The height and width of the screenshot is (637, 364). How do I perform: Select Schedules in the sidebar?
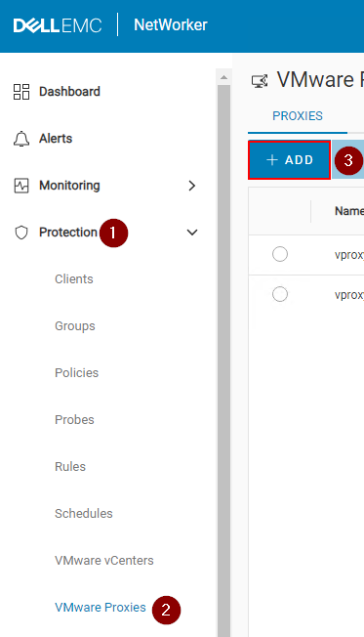point(84,514)
